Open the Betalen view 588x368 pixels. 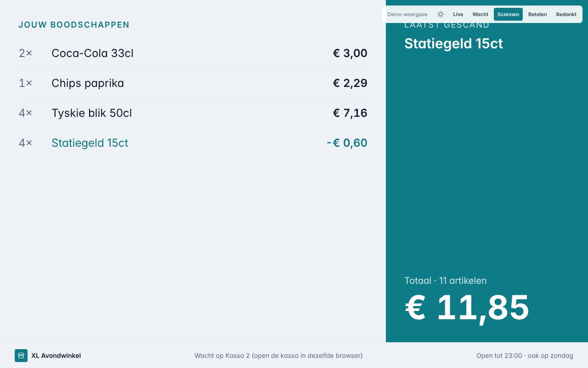click(537, 14)
